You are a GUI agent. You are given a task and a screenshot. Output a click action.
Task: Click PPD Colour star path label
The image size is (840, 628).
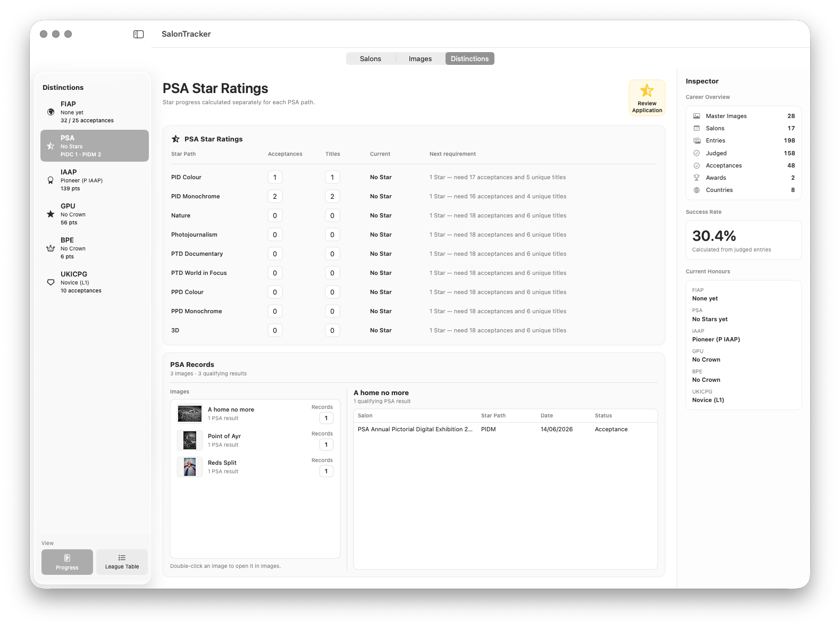click(x=187, y=292)
